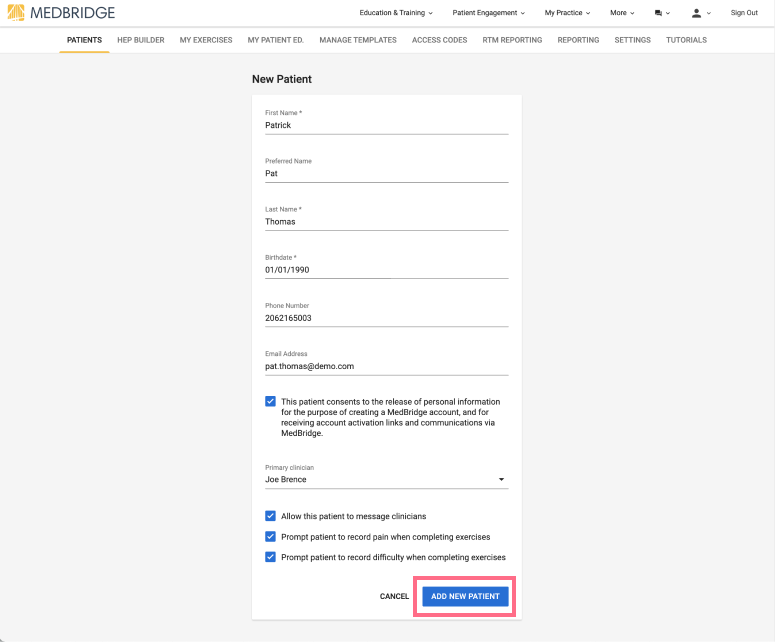Toggle Allow this patient to message clinicians
This screenshot has width=775, height=642.
270,516
